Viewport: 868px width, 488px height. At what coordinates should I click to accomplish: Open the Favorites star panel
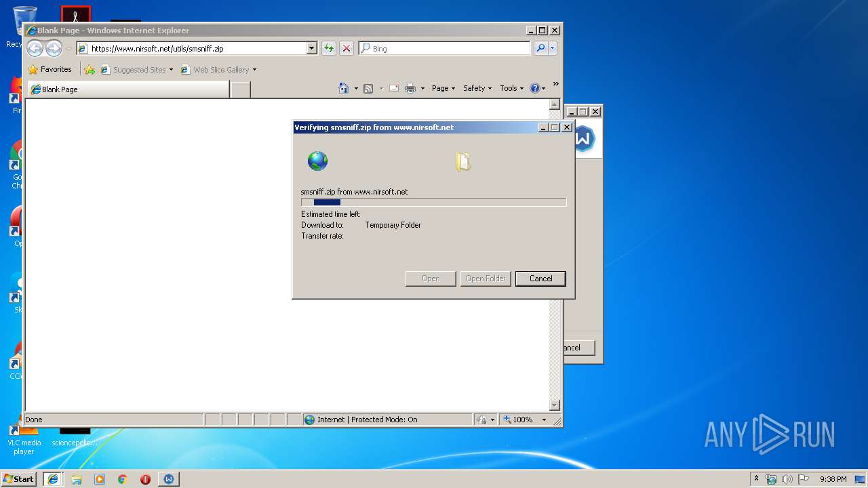coord(50,69)
